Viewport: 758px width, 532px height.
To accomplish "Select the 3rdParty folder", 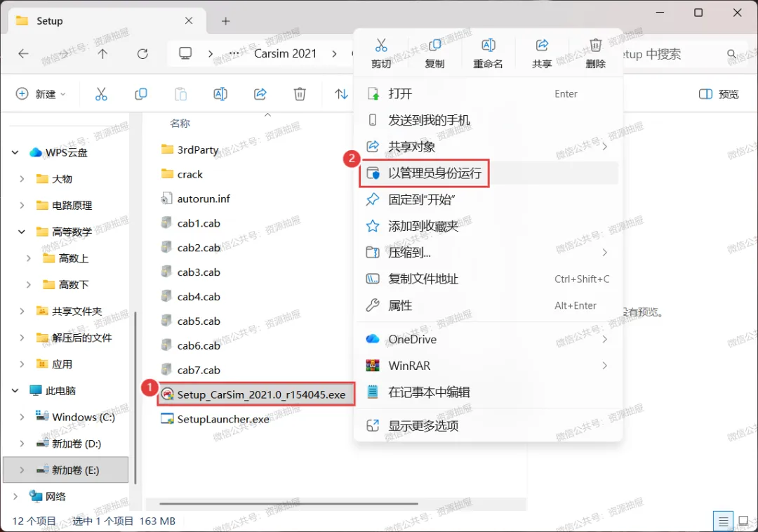I will [x=190, y=149].
